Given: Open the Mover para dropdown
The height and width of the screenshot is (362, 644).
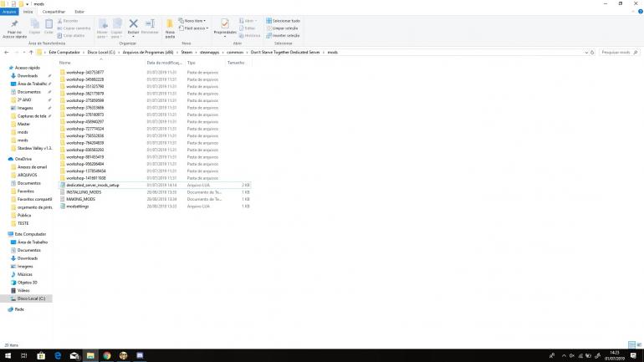Looking at the screenshot, I should click(102, 28).
